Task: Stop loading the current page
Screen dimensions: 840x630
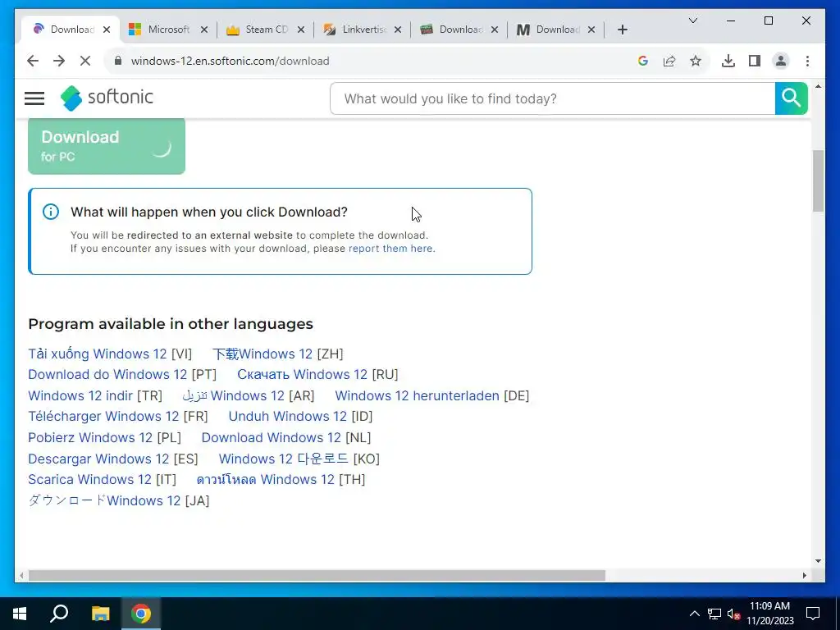Action: click(85, 61)
